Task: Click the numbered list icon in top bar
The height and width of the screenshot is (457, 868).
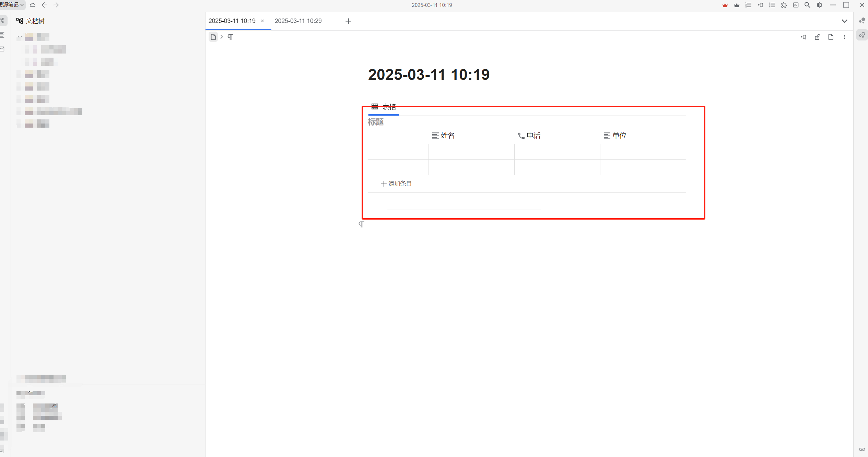Action: coord(749,5)
